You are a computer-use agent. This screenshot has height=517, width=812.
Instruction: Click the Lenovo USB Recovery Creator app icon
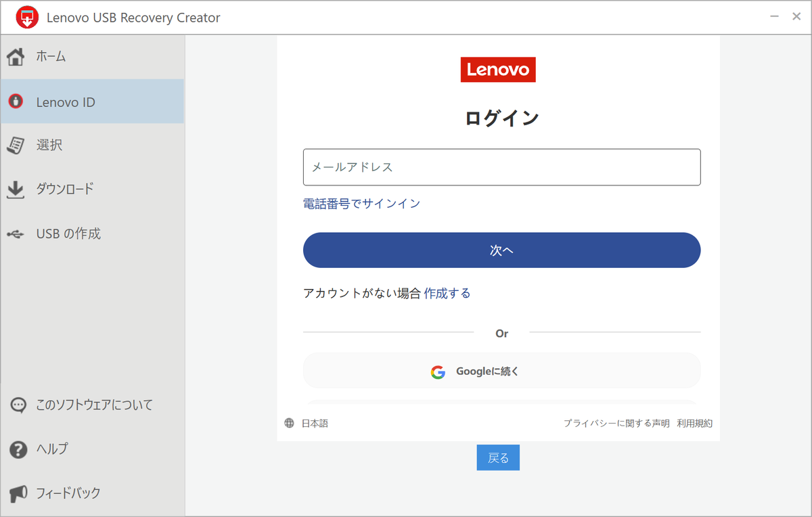[27, 18]
